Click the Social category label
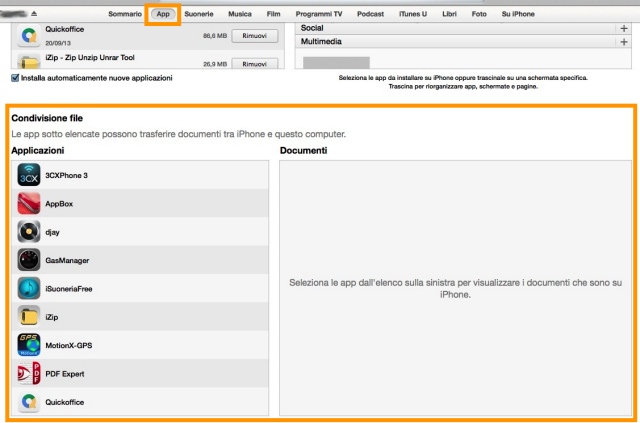Image resolution: width=640 pixels, height=423 pixels. 312,28
